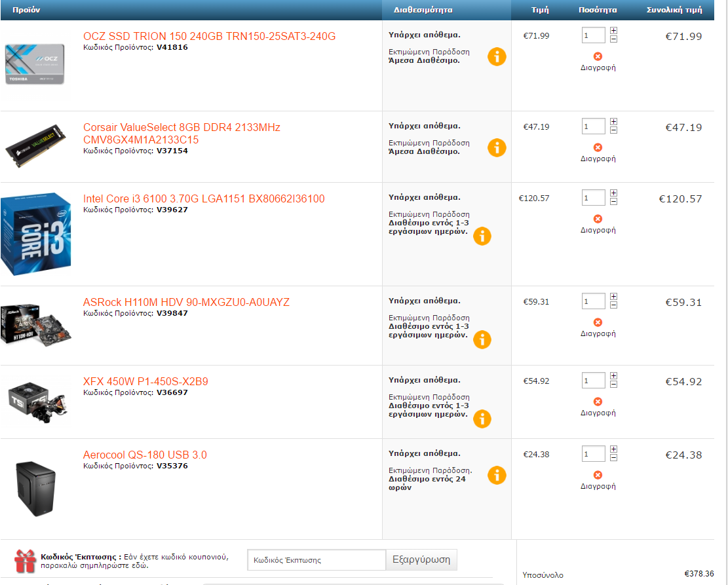Image resolution: width=728 pixels, height=585 pixels.
Task: Delete the Corsair ValueSelect item with red X
Action: tap(598, 147)
